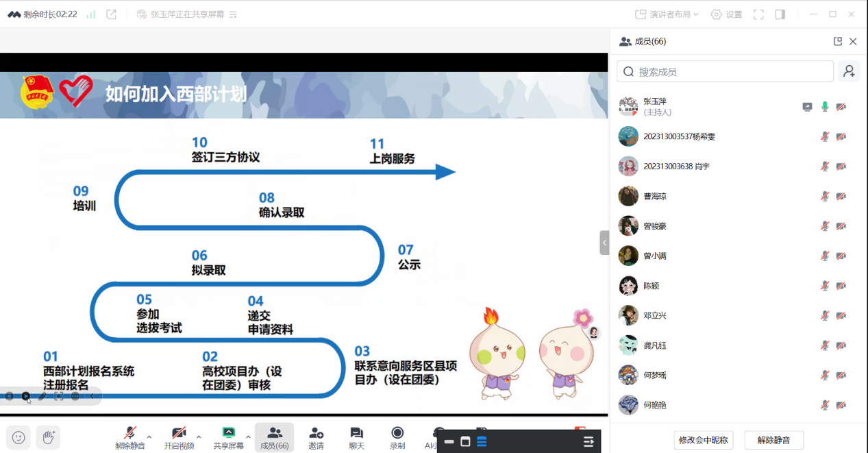Image resolution: width=868 pixels, height=453 pixels.
Task: Click the 解除静音 button in members panel
Action: 773,440
